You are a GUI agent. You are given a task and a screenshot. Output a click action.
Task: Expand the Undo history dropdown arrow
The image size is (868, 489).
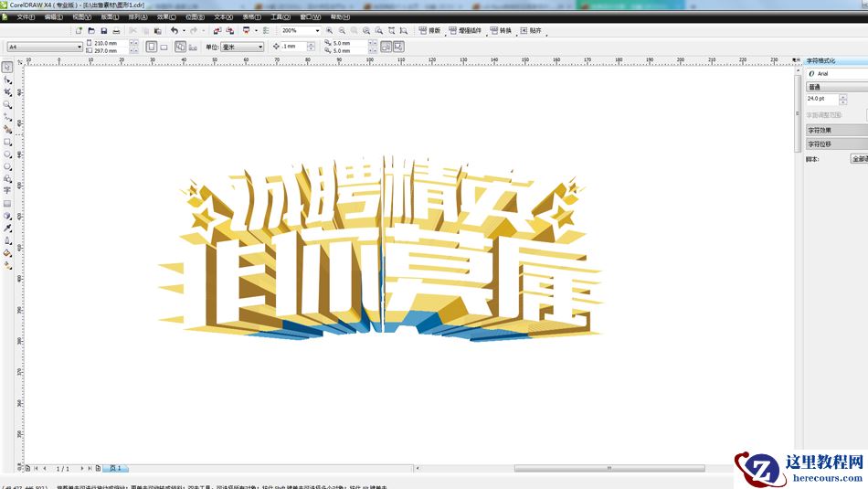click(x=184, y=30)
